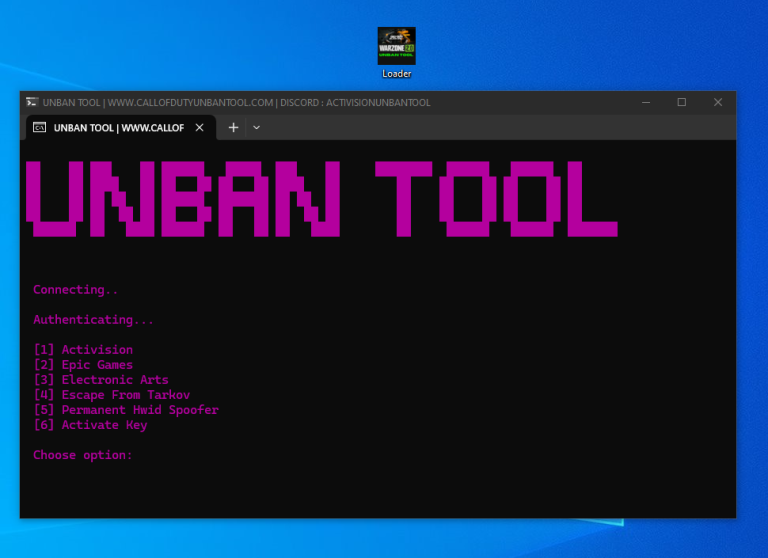
Task: Click the '[5] Permanent Hwid Spoofer' line
Action: [126, 410]
